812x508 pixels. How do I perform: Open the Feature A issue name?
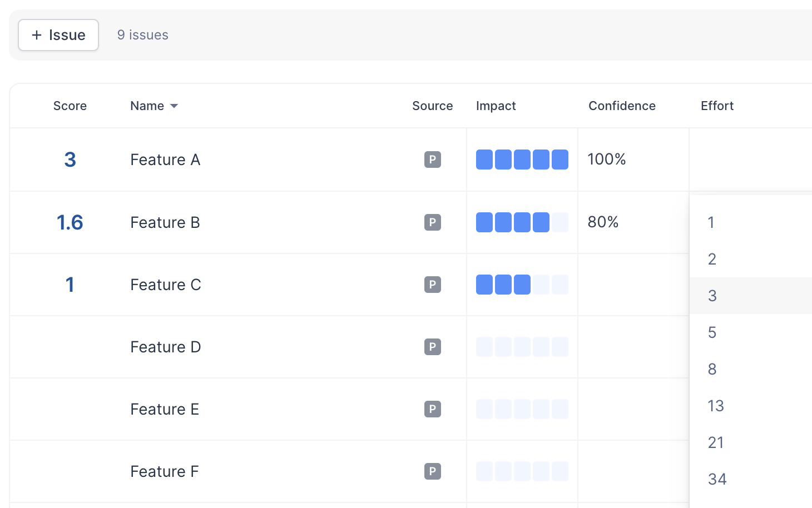click(x=165, y=160)
